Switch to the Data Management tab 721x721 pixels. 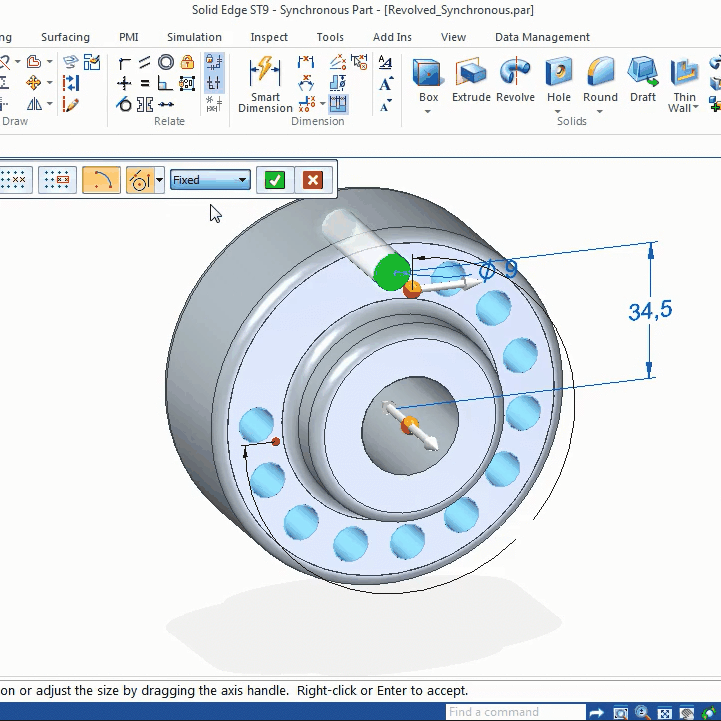pyautogui.click(x=542, y=37)
